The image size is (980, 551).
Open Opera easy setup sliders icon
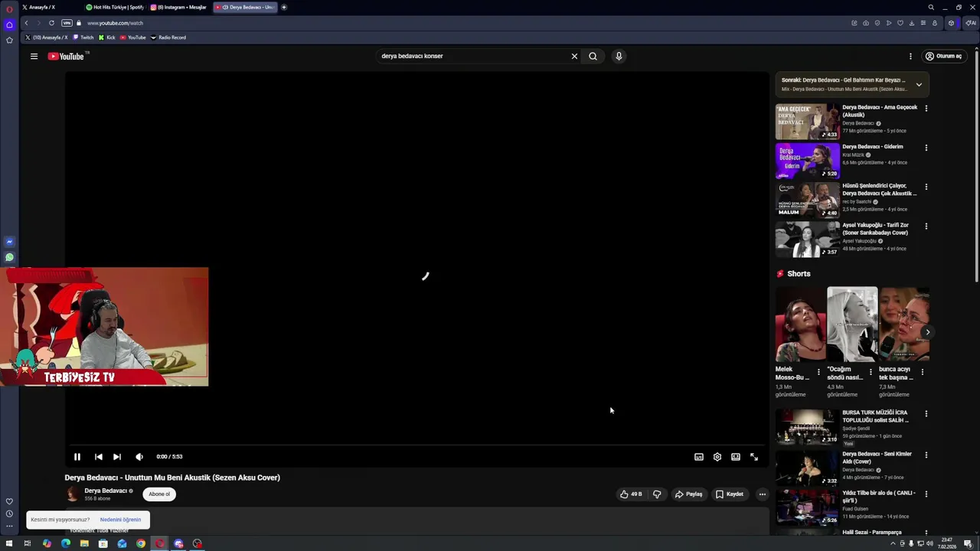(x=923, y=23)
